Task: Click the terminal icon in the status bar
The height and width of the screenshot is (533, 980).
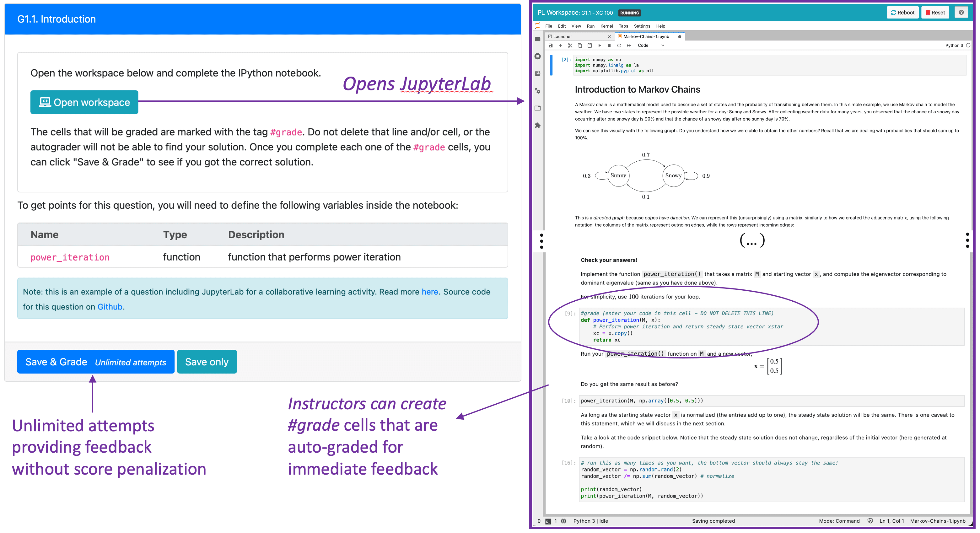Action: (x=548, y=521)
